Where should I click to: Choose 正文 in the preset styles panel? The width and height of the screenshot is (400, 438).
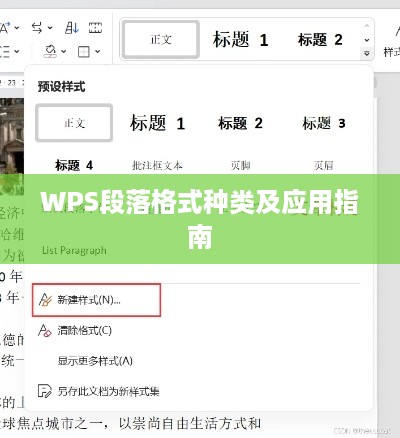point(74,123)
